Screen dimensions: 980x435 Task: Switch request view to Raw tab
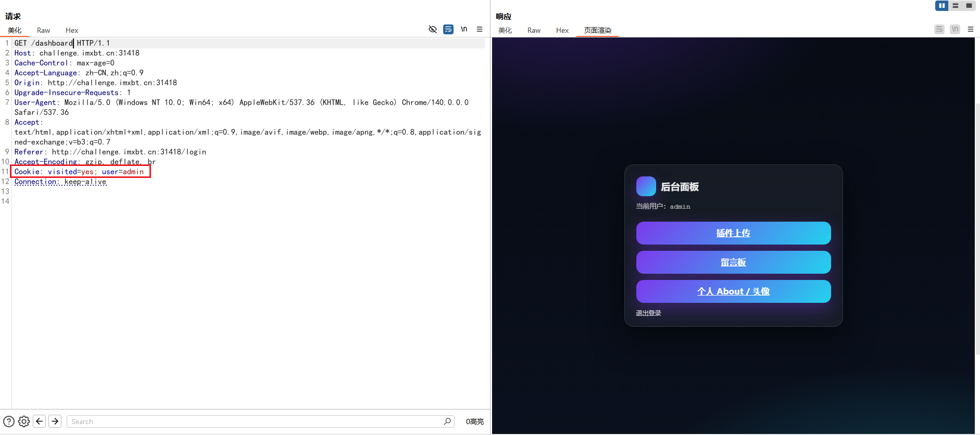(x=43, y=30)
